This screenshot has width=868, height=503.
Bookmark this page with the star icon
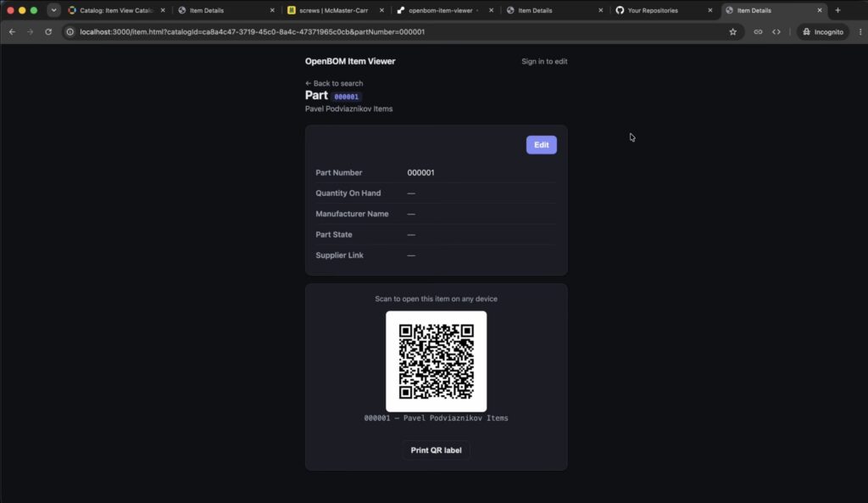(733, 32)
